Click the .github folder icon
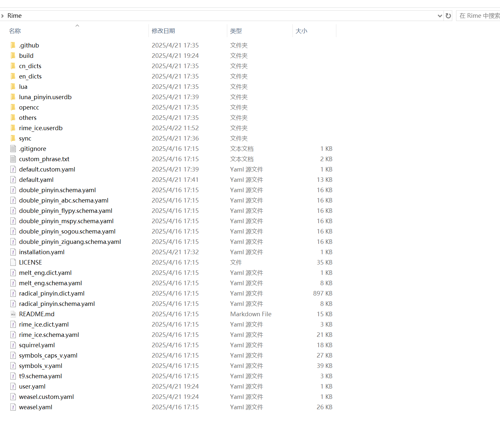Viewport: 500px width, 448px height. click(x=13, y=45)
